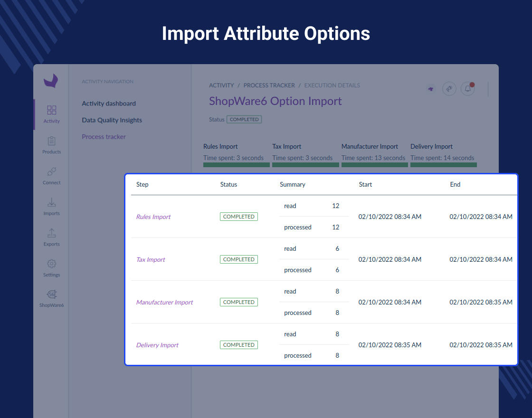Click the Tax Import progress bar
Screen dimensions: 532x418
coord(305,165)
